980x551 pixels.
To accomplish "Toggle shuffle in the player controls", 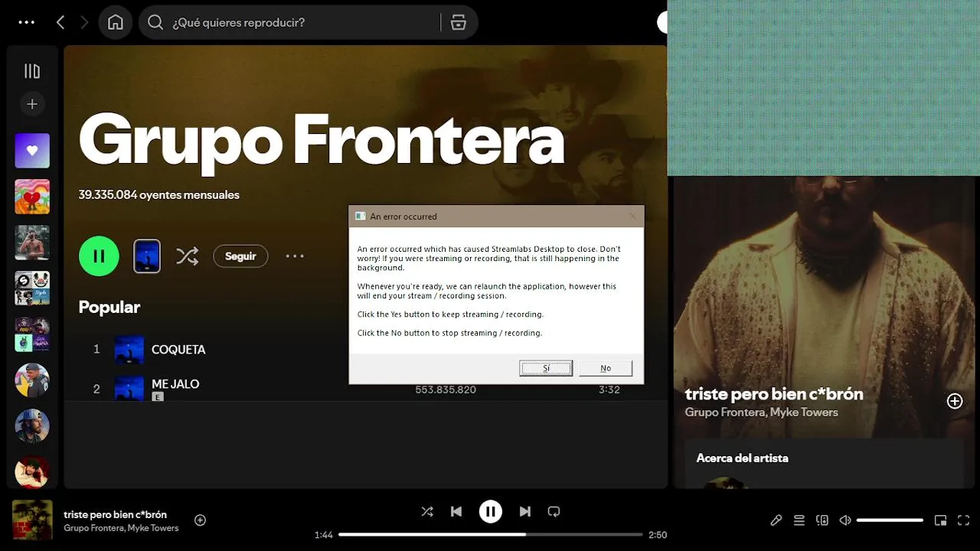I will (427, 511).
